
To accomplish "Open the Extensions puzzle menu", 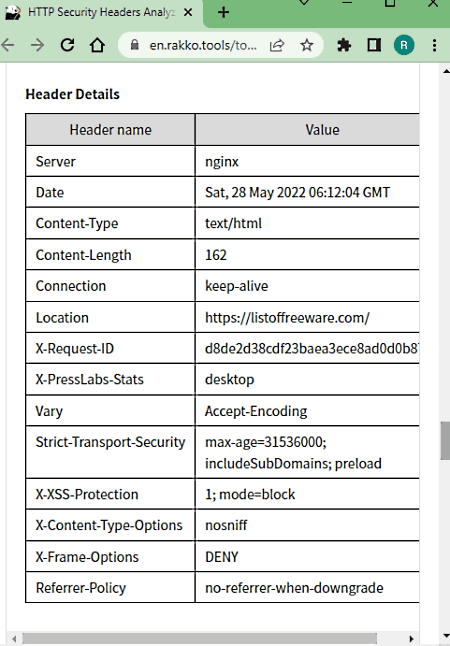I will click(344, 45).
